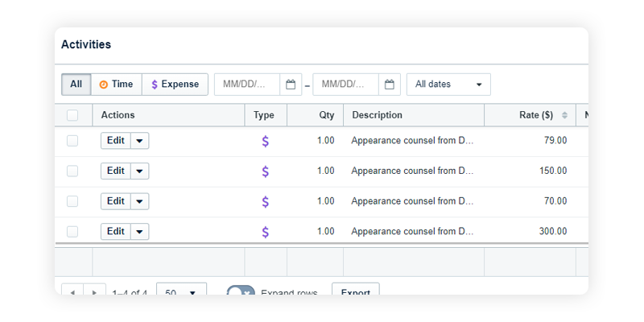Edit the 79.00 rate activity
Screen dimensions: 644x322
tap(116, 140)
